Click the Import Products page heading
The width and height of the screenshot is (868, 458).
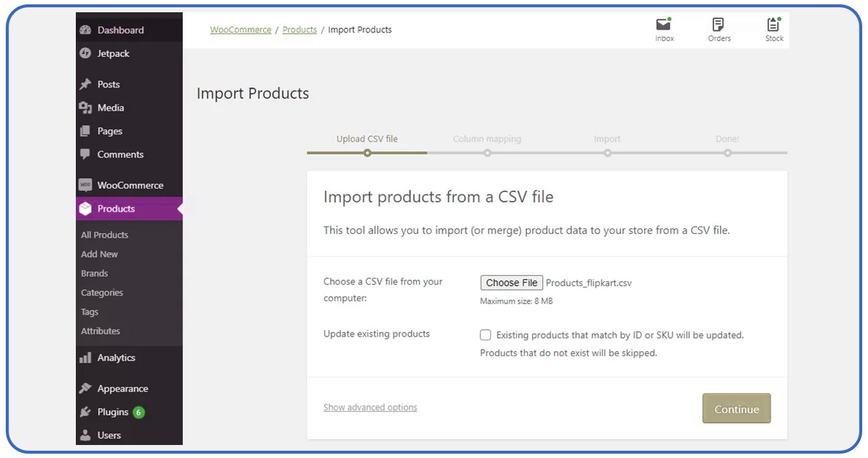(253, 93)
